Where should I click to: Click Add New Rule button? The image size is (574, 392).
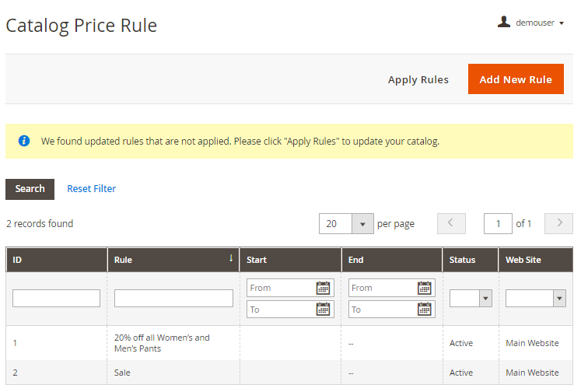coord(515,79)
